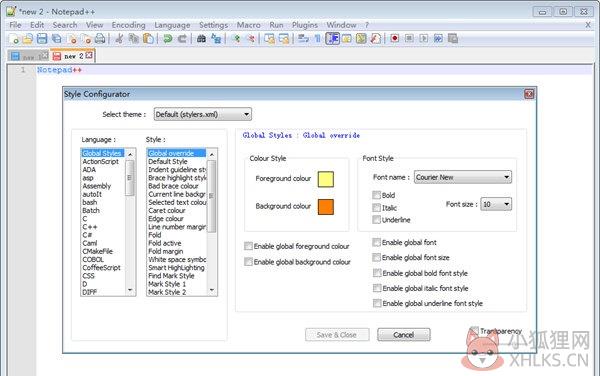Click the Zoom In toolbar icon
This screenshot has height=376, width=600.
tap(236, 39)
